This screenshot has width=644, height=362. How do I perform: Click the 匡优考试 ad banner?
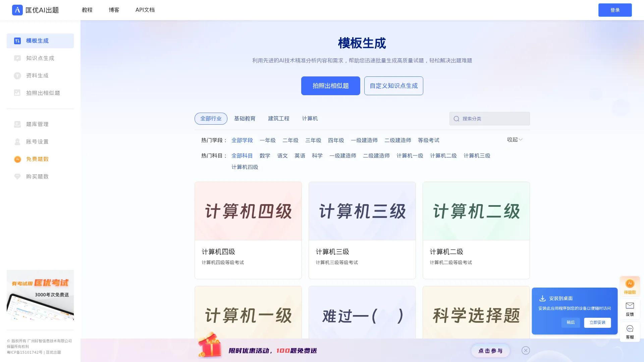40,295
